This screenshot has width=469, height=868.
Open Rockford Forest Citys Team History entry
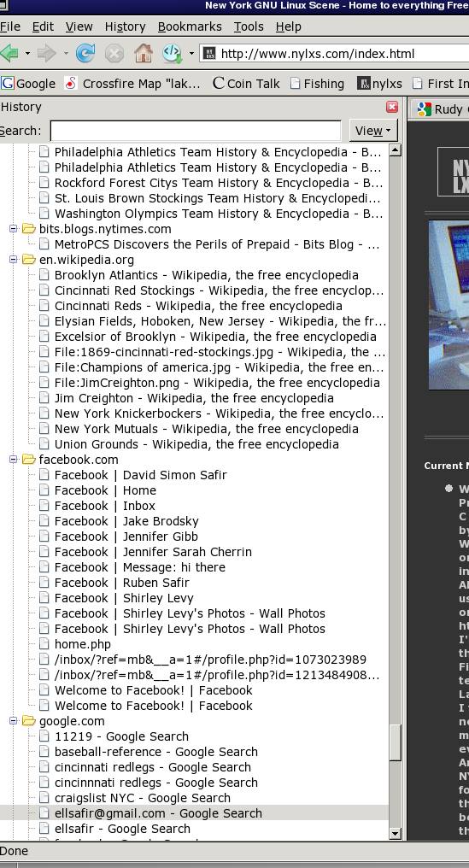(218, 183)
